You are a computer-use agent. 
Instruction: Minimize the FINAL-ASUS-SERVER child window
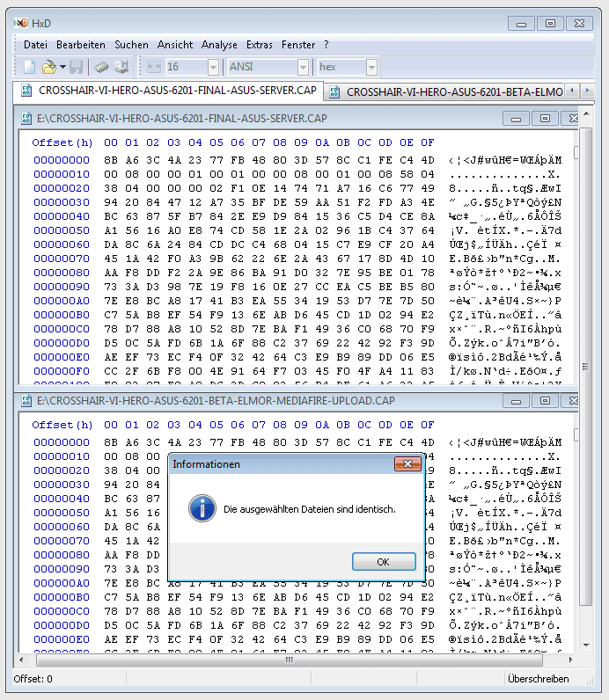click(516, 119)
